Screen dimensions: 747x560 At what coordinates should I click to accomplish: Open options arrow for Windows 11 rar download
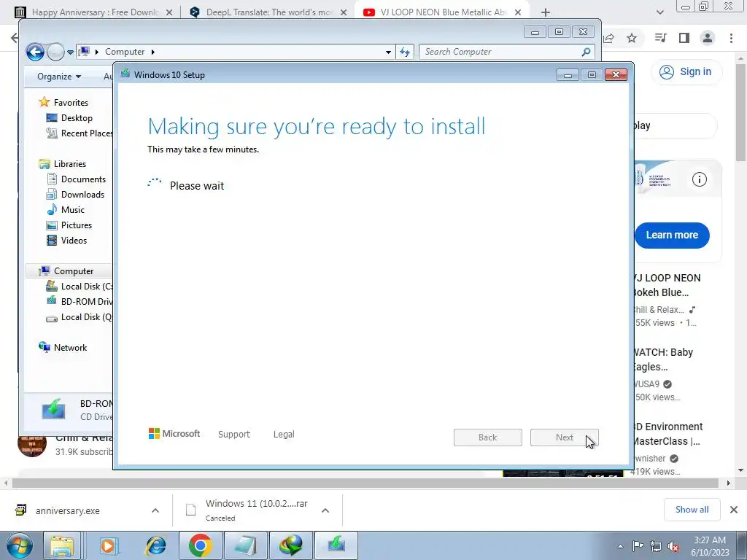point(325,510)
